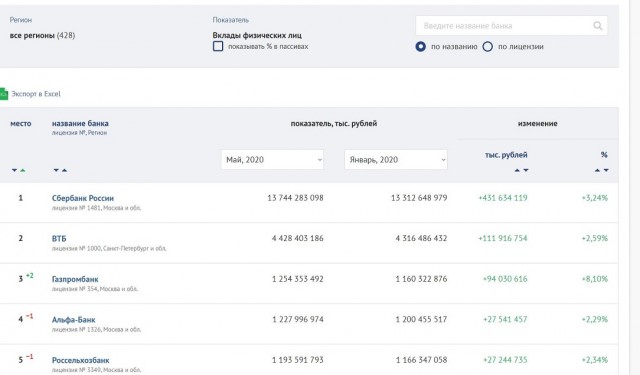
Task: Open ВТБ bank link
Action: coord(59,239)
